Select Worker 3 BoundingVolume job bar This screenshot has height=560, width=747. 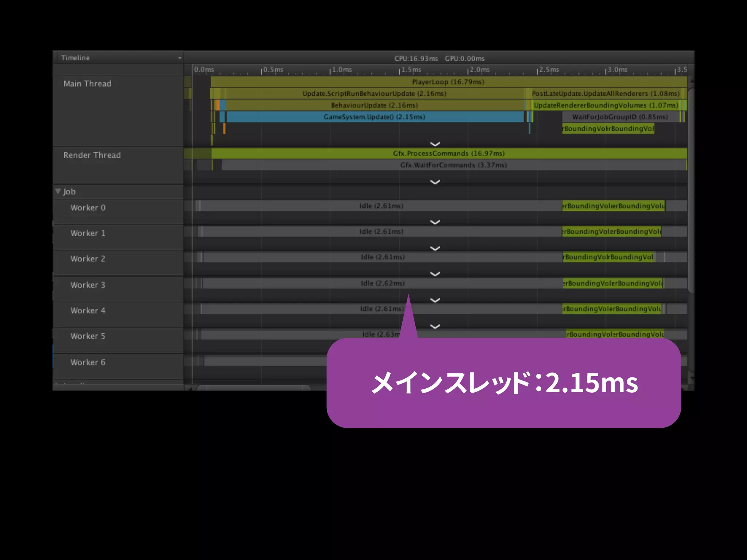pyautogui.click(x=613, y=283)
